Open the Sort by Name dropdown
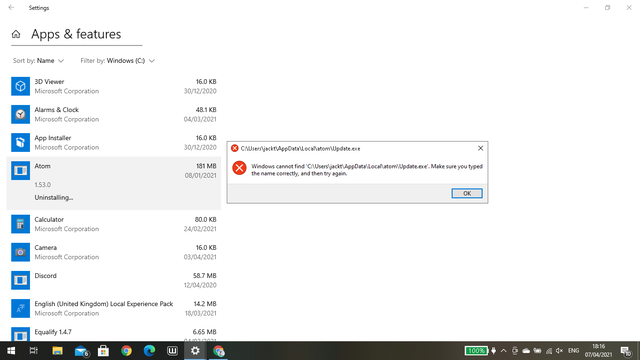 click(x=38, y=61)
